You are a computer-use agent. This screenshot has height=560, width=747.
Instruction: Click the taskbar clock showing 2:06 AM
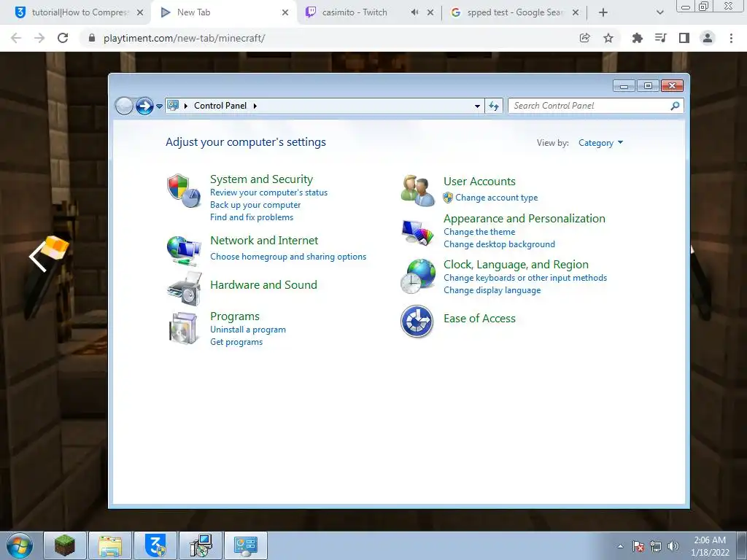(x=710, y=546)
